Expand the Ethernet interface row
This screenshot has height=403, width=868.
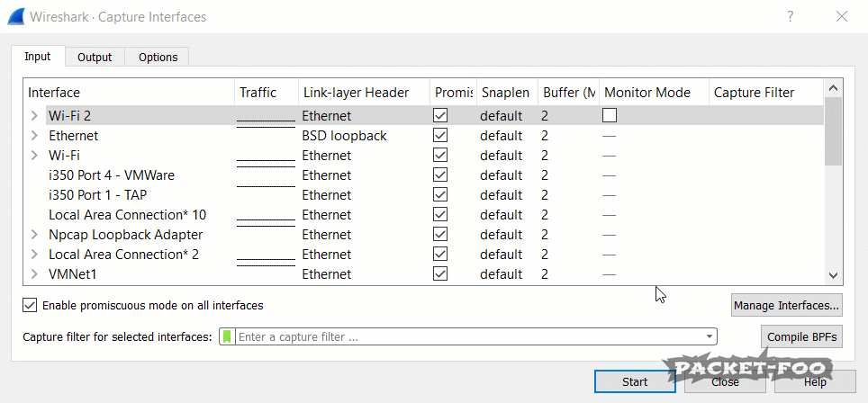[x=35, y=136]
